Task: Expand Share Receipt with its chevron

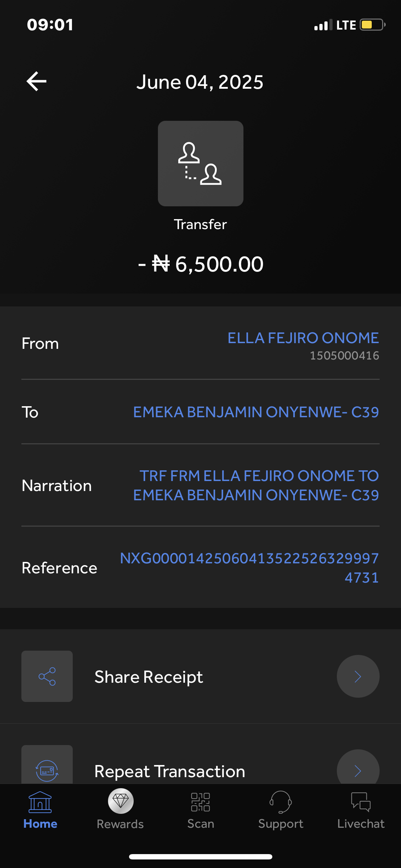Action: coord(358,676)
